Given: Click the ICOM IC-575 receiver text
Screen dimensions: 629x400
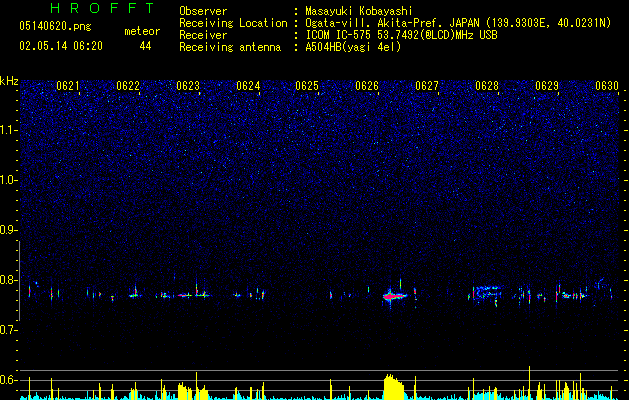Looking at the screenshot, I should click(401, 35).
